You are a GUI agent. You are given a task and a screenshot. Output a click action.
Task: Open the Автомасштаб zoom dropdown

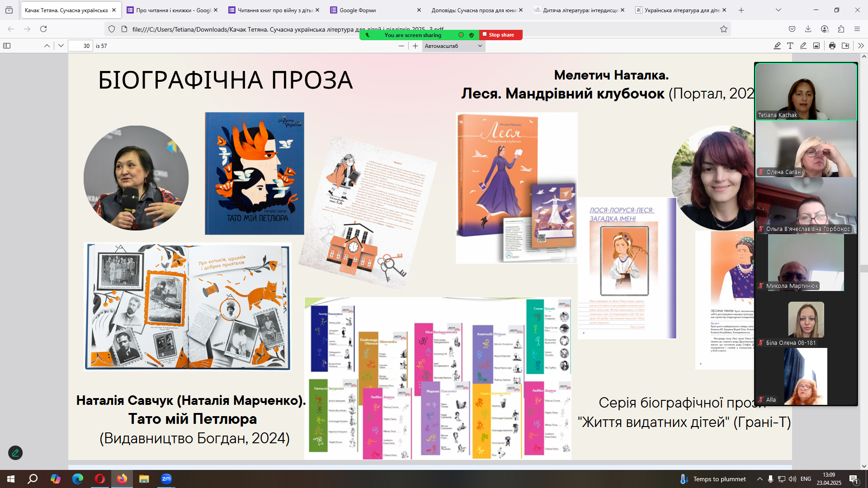[x=453, y=46]
